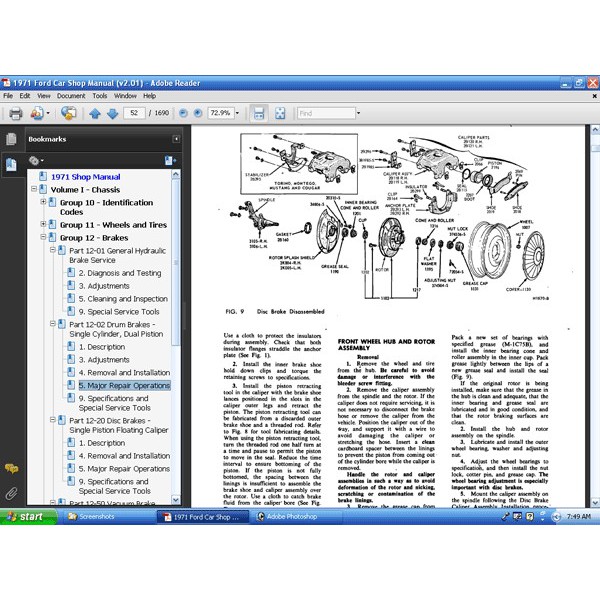The image size is (600, 600).
Task: Collapse Group 12 - Brakes bookmark
Action: 44,237
